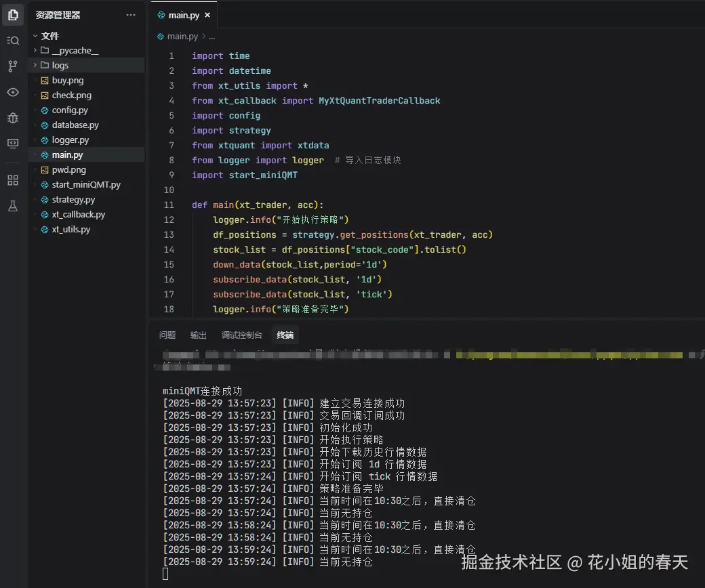The height and width of the screenshot is (588, 705).
Task: Open the Debug bug icon
Action: [x=13, y=118]
